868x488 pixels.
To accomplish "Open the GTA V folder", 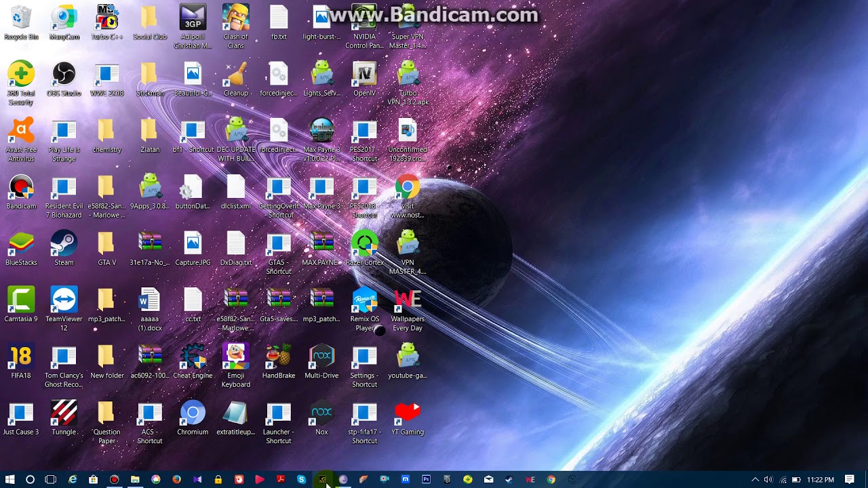I will tap(107, 249).
